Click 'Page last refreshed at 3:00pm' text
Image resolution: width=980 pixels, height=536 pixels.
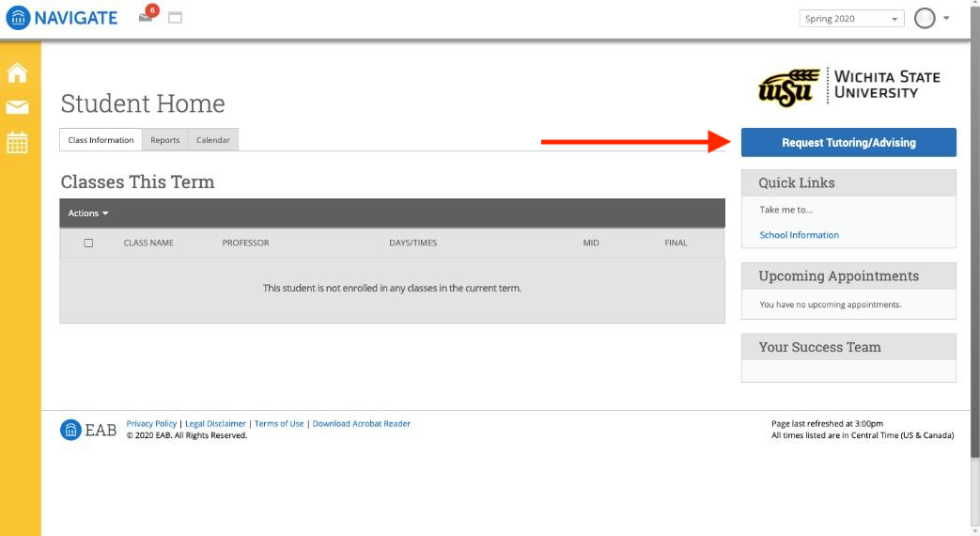coord(827,423)
